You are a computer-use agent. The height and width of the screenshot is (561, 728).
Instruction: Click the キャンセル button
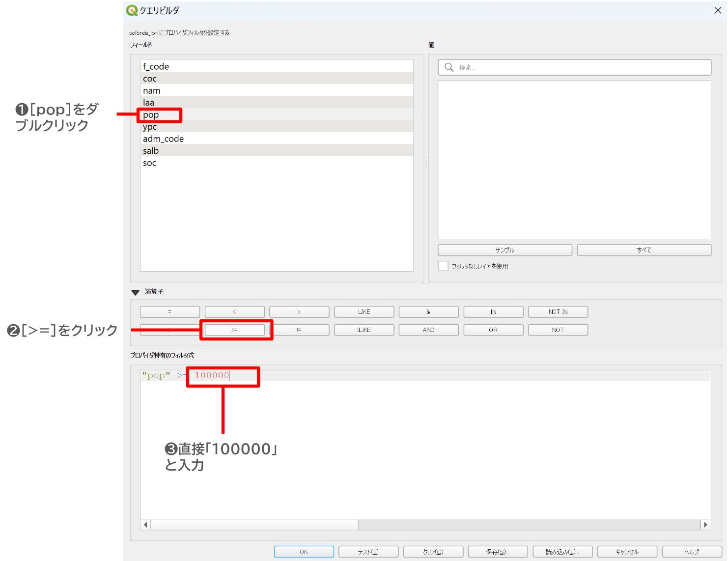point(627,552)
